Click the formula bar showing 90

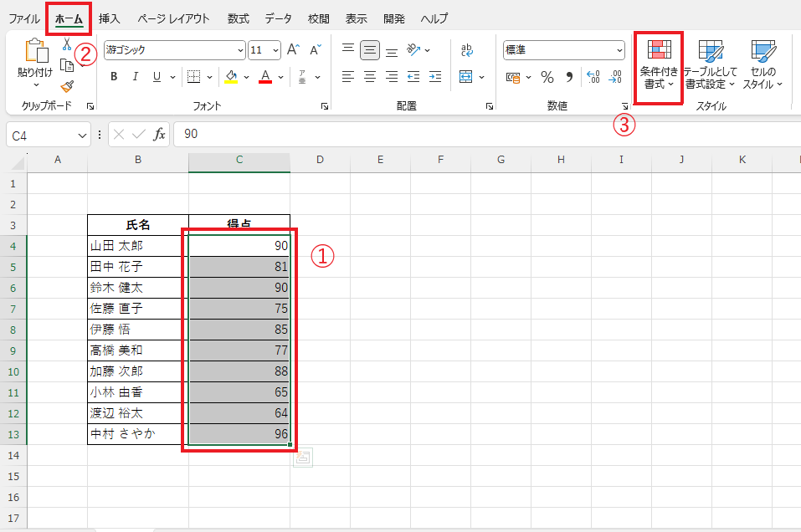487,135
